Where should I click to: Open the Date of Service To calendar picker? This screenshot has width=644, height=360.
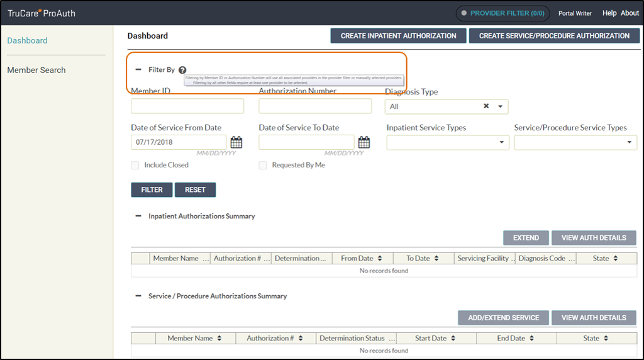pos(364,142)
